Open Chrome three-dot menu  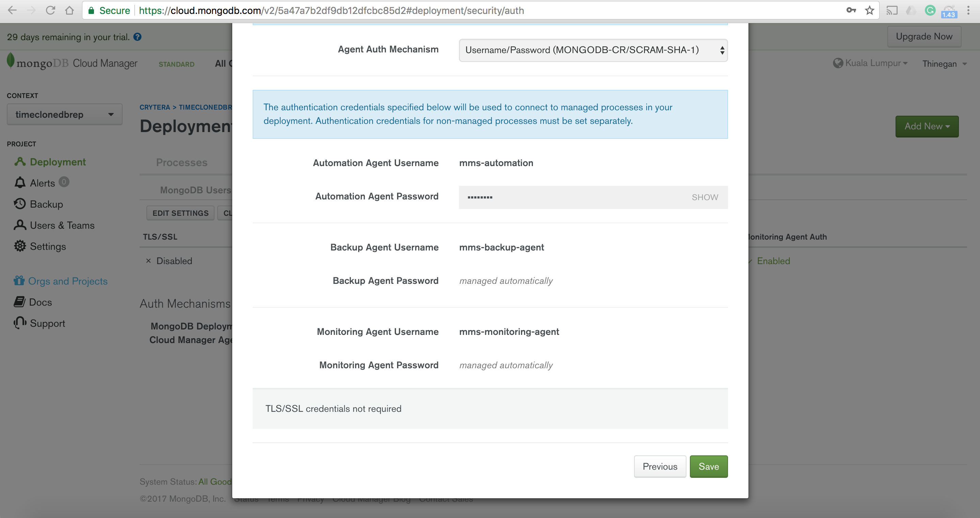(x=968, y=10)
